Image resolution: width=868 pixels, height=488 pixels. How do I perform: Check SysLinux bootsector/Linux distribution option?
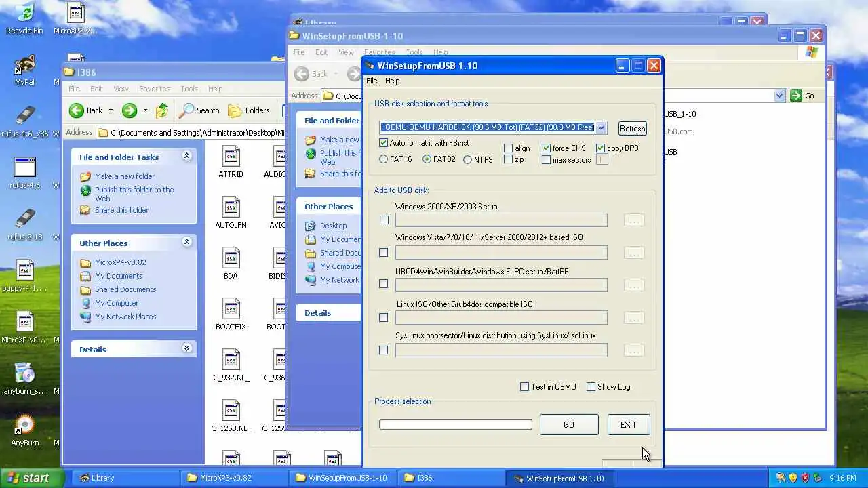click(384, 350)
